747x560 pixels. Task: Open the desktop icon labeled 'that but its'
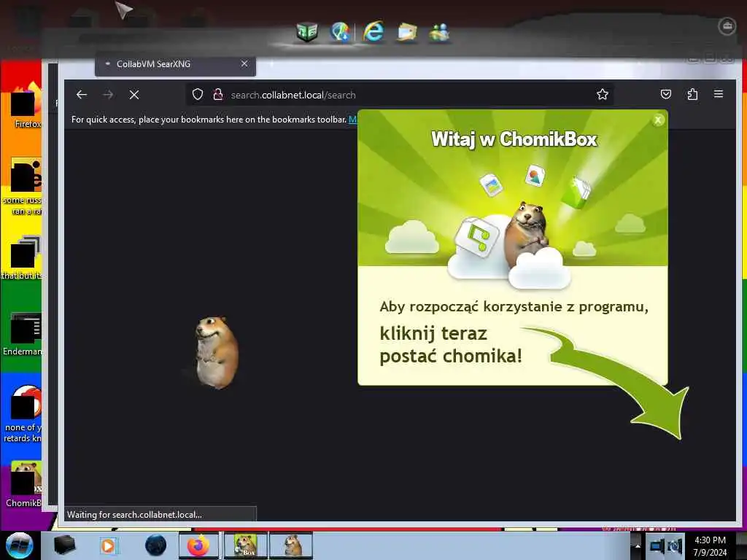pyautogui.click(x=23, y=258)
